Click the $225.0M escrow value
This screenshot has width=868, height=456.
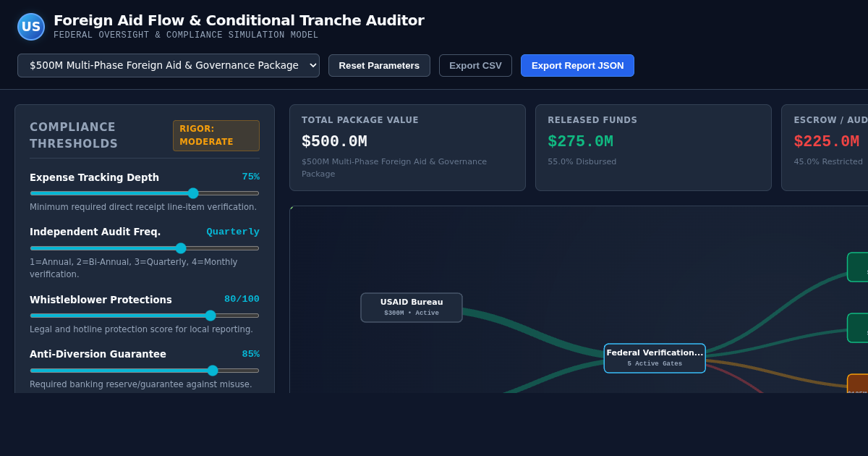click(826, 142)
